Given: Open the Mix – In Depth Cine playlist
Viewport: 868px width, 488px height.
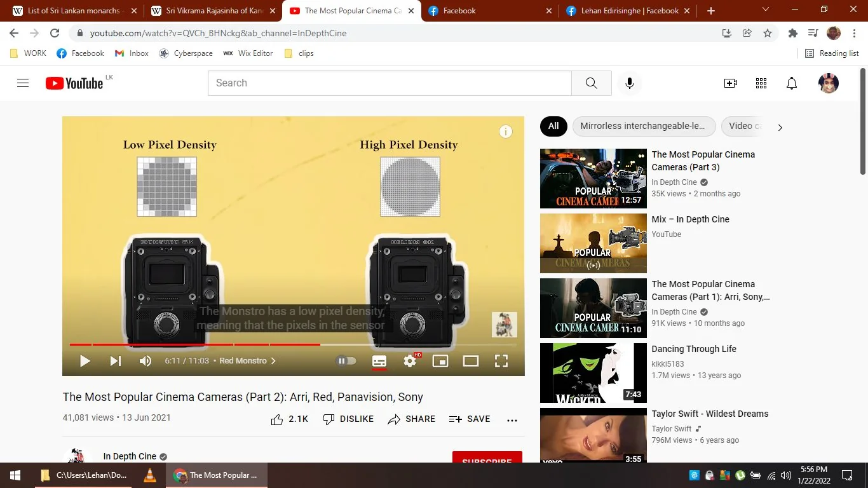Looking at the screenshot, I should [x=690, y=219].
